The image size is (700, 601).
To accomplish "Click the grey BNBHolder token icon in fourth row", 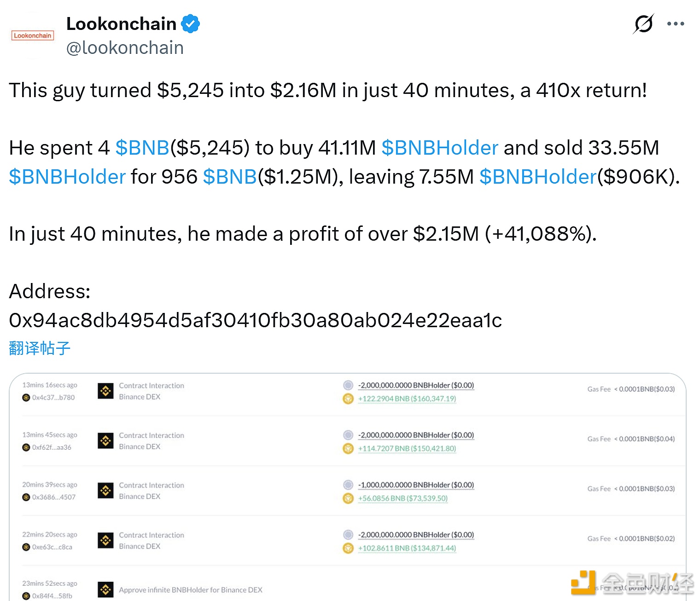I will [348, 534].
